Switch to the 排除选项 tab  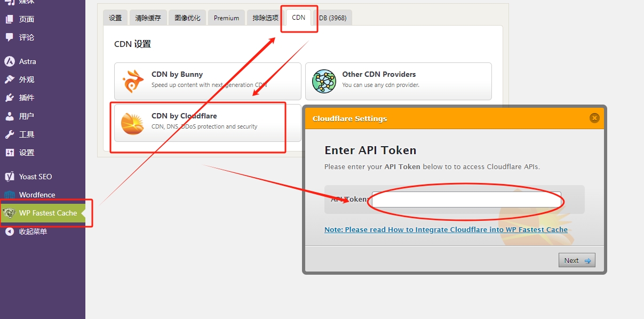point(266,18)
